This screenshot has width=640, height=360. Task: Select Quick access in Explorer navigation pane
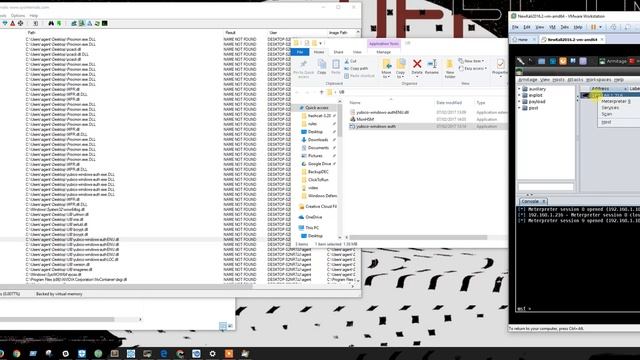tap(317, 108)
